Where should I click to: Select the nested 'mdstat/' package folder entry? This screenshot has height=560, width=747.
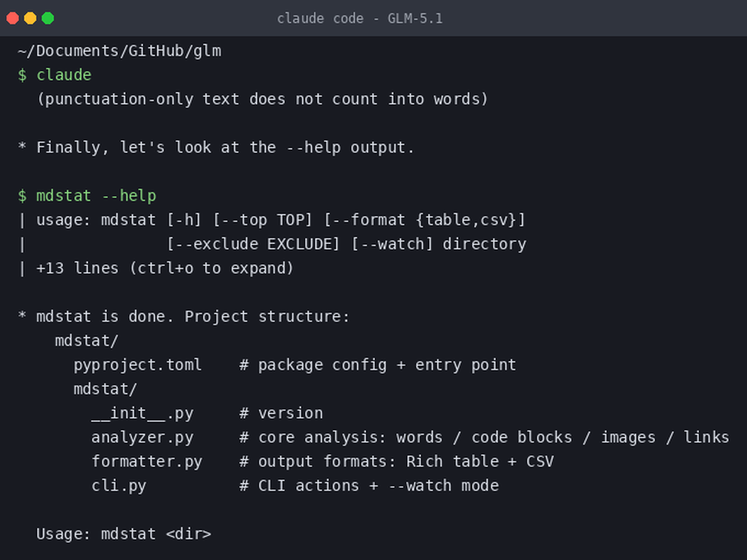(105, 389)
